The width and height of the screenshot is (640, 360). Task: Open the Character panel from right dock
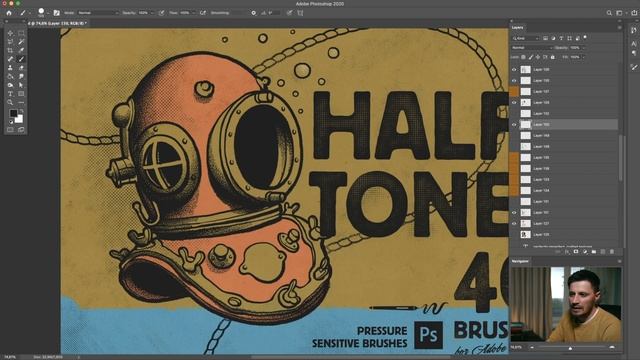tap(633, 43)
